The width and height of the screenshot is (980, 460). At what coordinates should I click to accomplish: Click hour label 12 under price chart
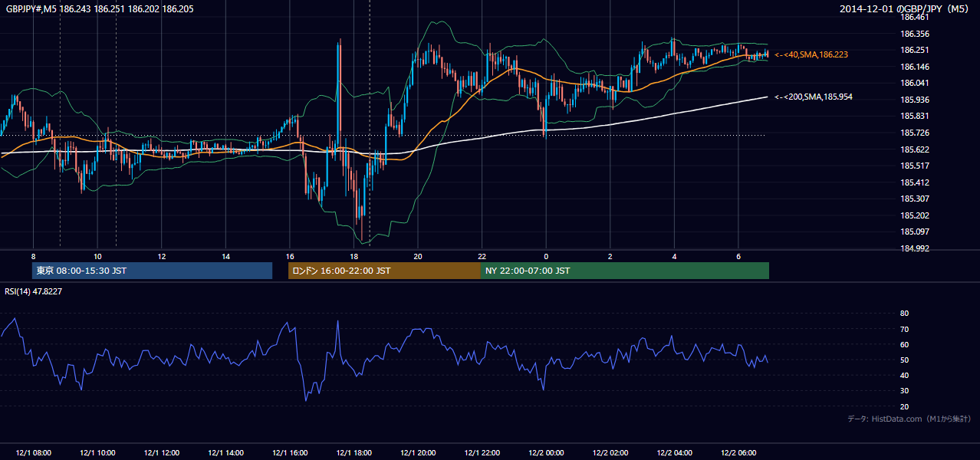162,256
